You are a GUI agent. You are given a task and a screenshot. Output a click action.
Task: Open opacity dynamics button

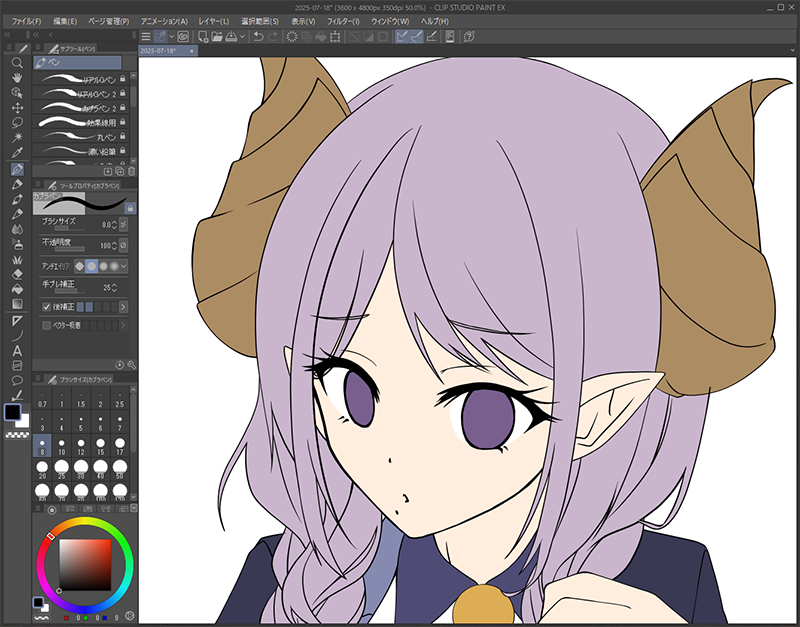click(123, 245)
